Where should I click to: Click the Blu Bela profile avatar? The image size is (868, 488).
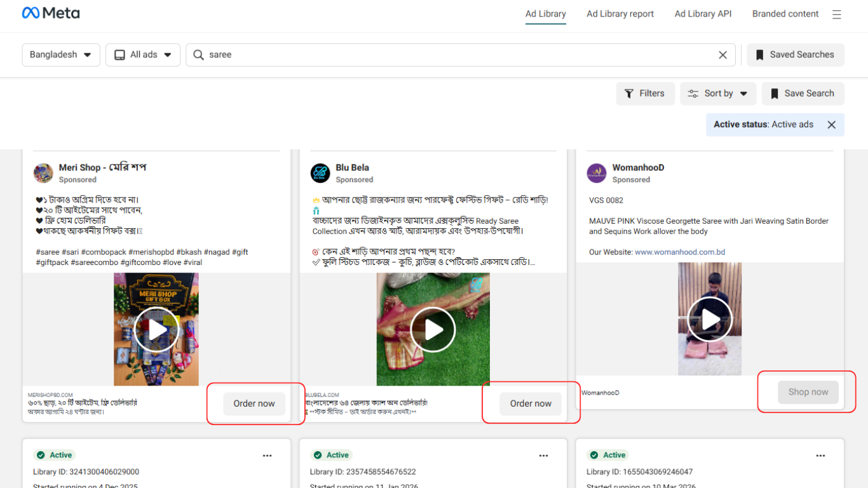point(320,173)
